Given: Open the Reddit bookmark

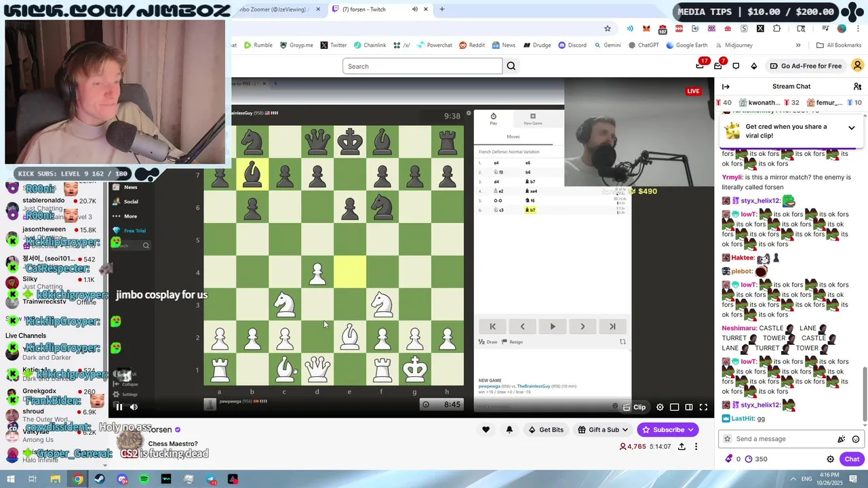Looking at the screenshot, I should coord(472,45).
